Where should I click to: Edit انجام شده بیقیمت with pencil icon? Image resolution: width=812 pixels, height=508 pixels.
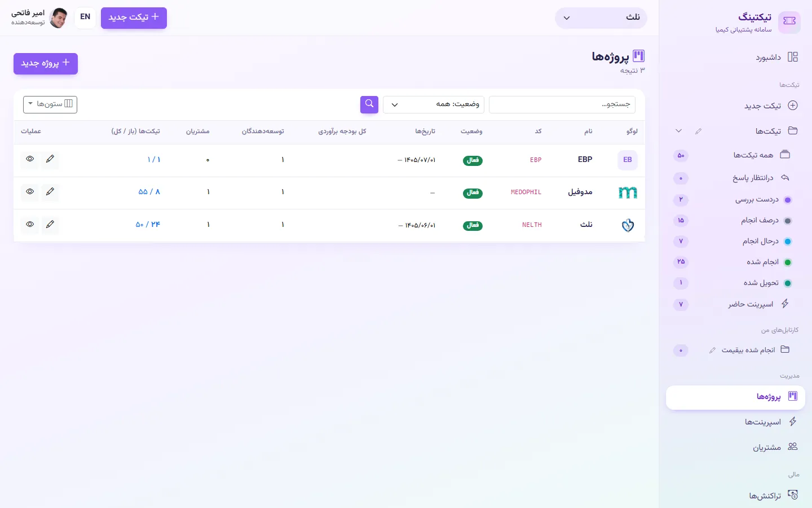coord(712,351)
